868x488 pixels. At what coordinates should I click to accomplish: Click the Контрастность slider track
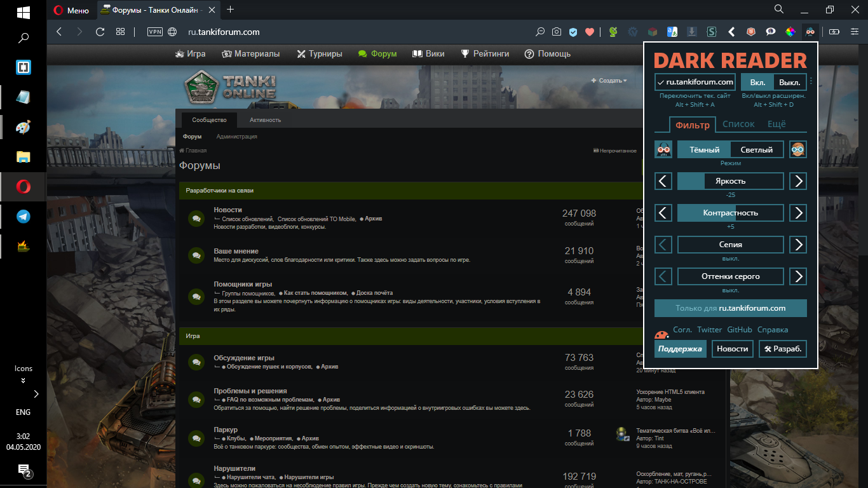(731, 213)
